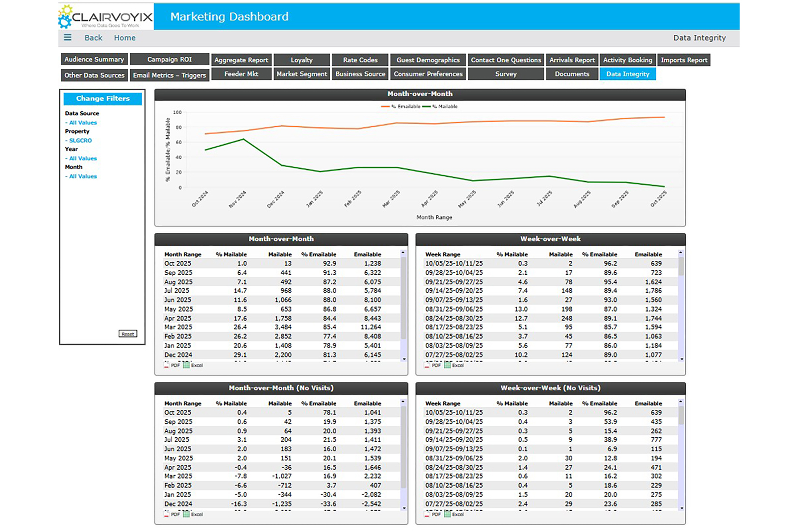Click % Mailable header in Month-over-Month table
This screenshot has height=532, width=798.
pyautogui.click(x=231, y=254)
